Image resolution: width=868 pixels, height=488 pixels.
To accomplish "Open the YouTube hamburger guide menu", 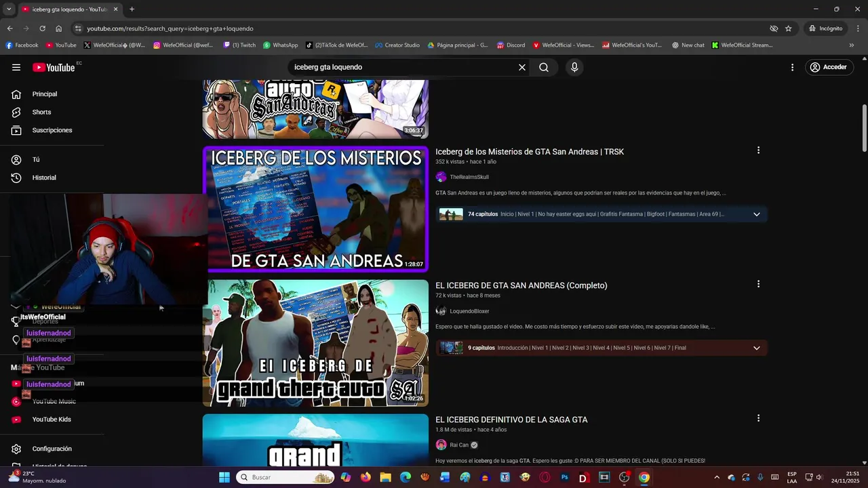I will [16, 67].
